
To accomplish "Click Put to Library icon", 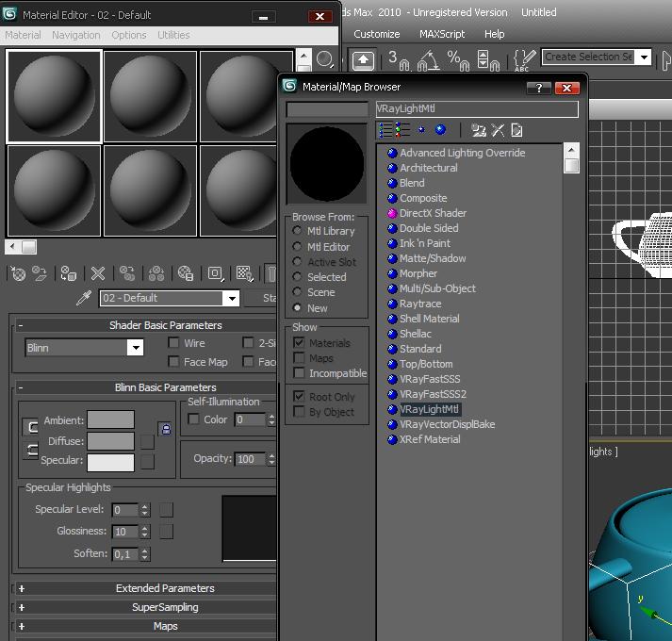I will 186,273.
